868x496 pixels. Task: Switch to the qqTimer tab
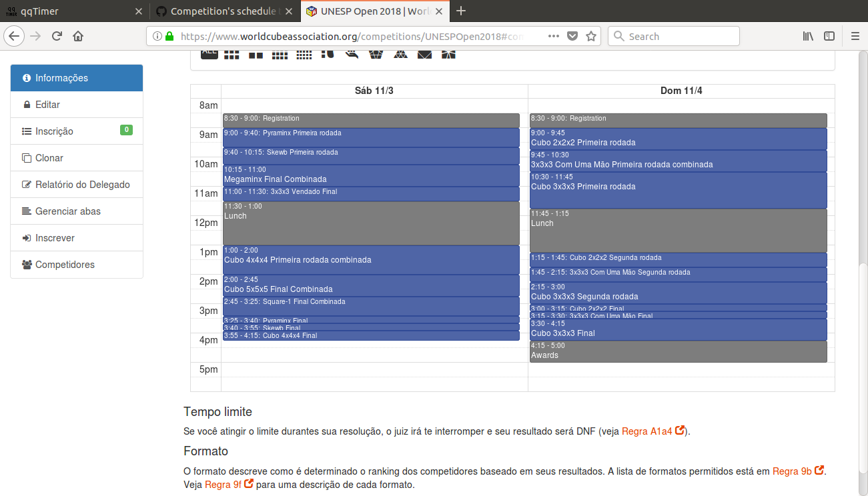pyautogui.click(x=73, y=11)
